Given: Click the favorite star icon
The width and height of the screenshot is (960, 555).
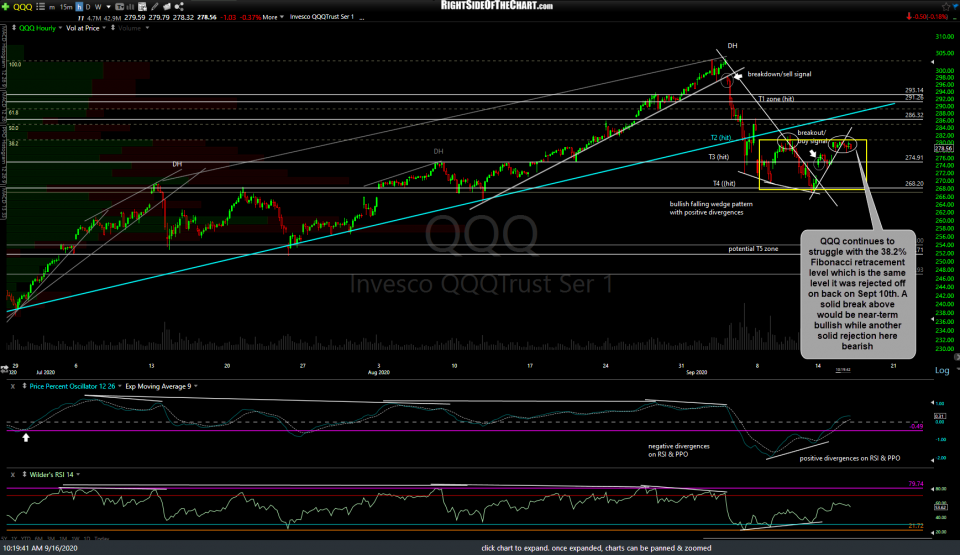Looking at the screenshot, I should click(946, 7).
